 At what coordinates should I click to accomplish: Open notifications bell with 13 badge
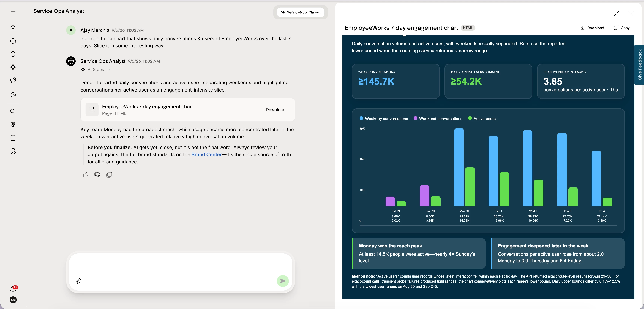[x=13, y=289]
